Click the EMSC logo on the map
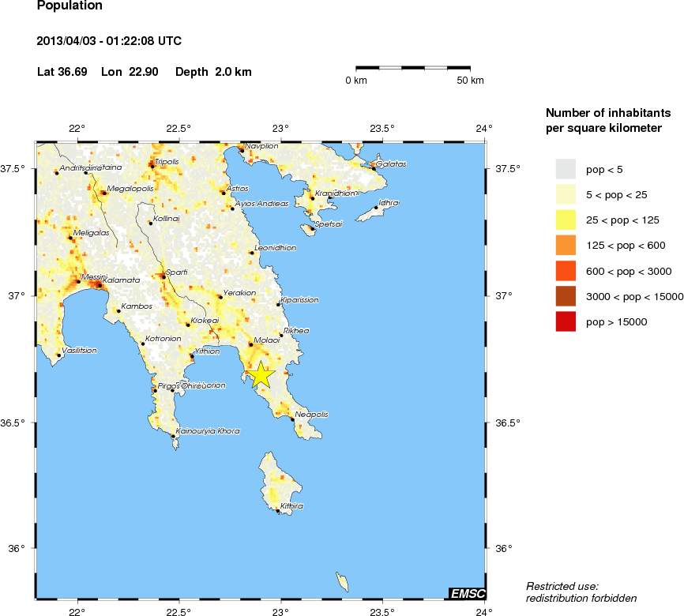The image size is (684, 616). 468,593
